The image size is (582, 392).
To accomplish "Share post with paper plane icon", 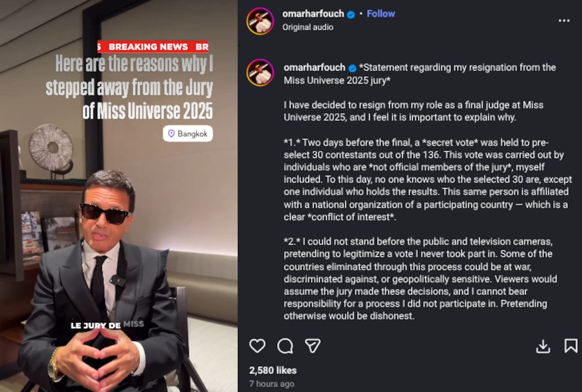I will tap(313, 345).
